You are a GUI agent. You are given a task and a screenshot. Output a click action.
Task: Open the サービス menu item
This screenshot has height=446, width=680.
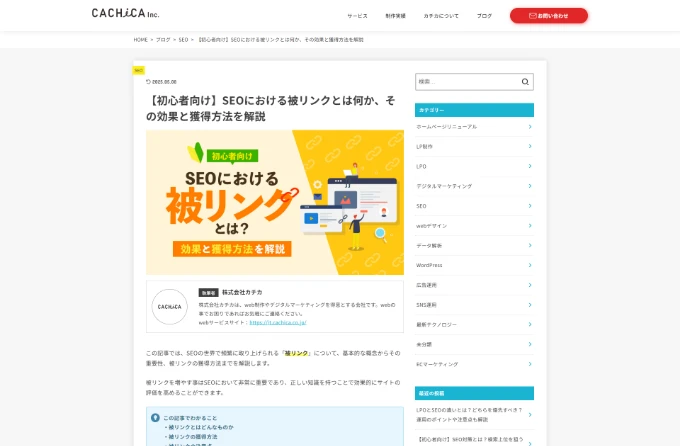coord(357,16)
